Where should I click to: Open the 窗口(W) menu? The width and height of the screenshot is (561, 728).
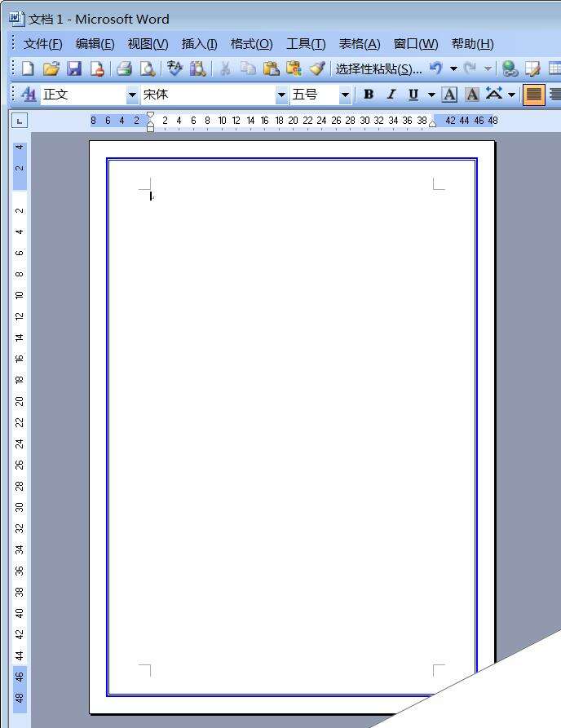416,44
